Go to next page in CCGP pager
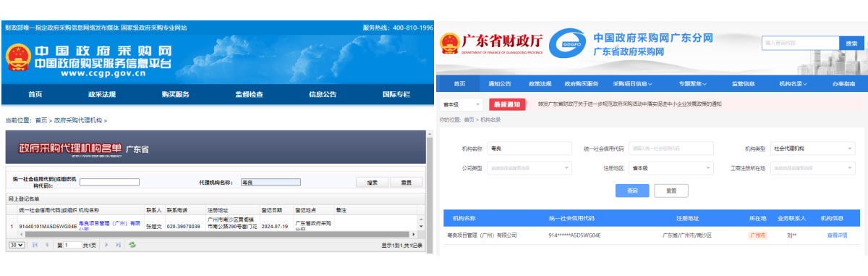This screenshot has height=276, width=868. [x=106, y=246]
